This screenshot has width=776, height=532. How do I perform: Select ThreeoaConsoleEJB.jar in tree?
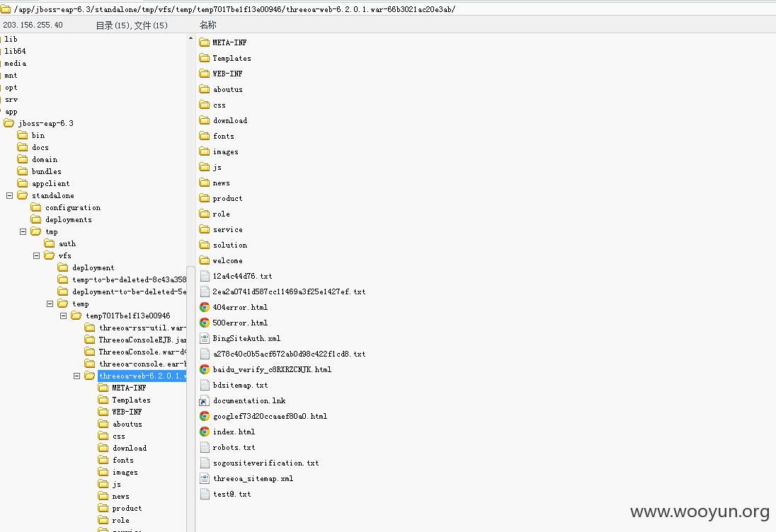tap(142, 340)
